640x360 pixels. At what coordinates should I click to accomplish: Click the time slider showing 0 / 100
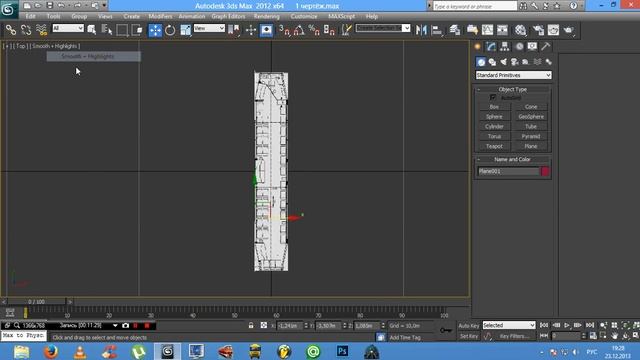[x=36, y=302]
